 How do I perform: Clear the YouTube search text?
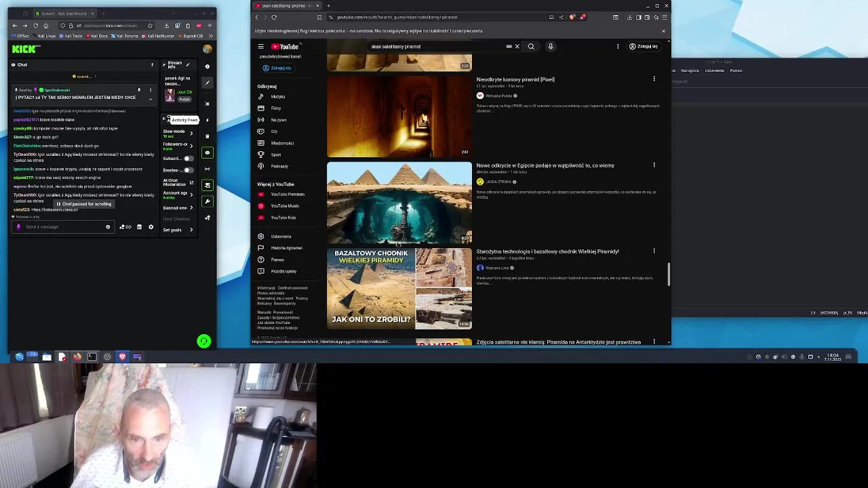(517, 47)
